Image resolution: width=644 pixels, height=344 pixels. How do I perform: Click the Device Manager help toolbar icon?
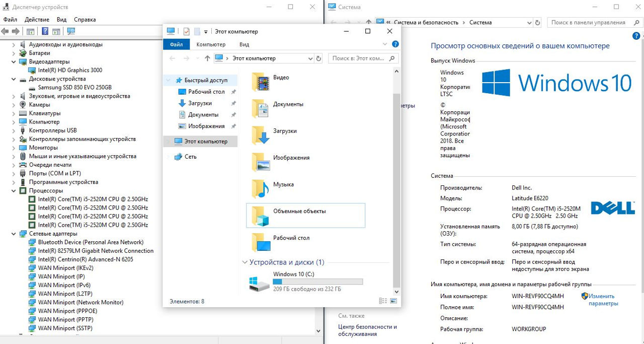pos(45,31)
